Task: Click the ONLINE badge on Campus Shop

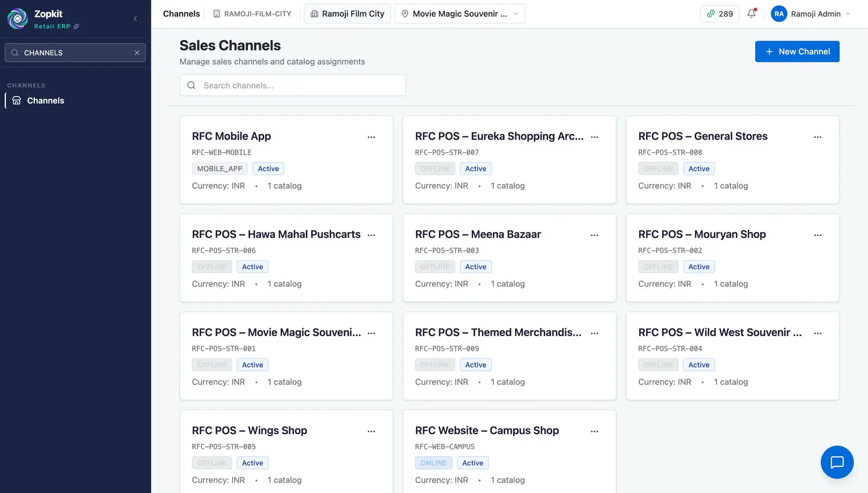Action: click(433, 463)
